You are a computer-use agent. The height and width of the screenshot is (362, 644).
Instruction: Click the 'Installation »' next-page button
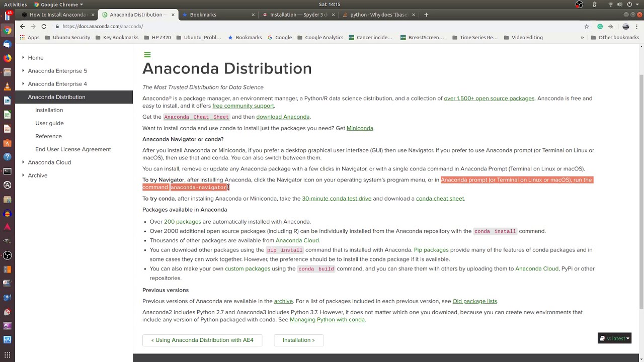click(299, 340)
